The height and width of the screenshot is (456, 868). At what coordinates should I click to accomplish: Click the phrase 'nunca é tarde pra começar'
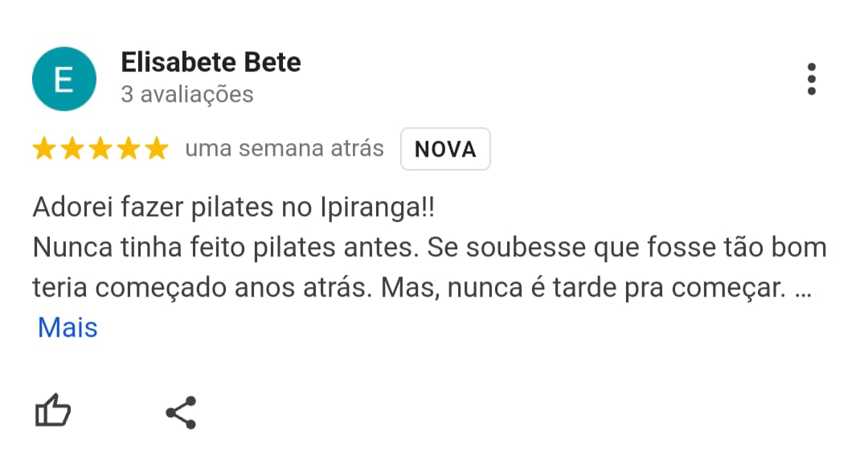(615, 288)
